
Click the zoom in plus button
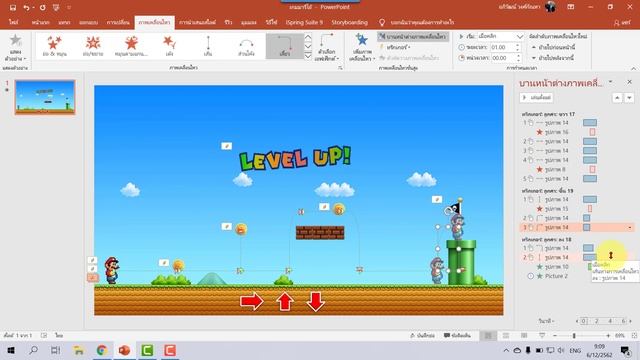pos(608,336)
